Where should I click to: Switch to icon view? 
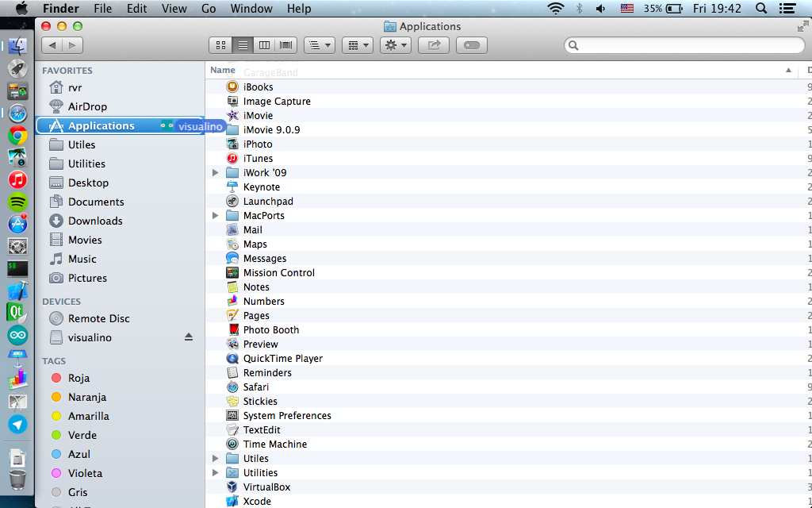coord(220,45)
